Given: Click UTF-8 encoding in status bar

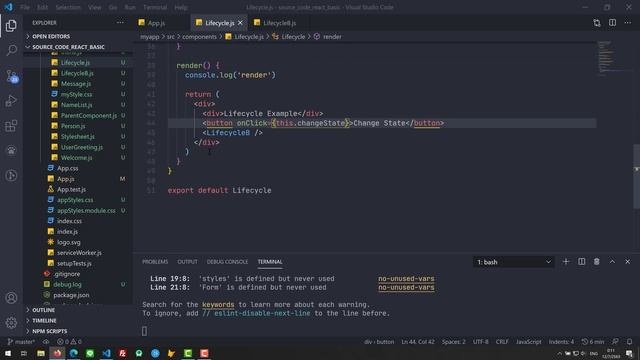Looking at the screenshot, I should pos(480,342).
